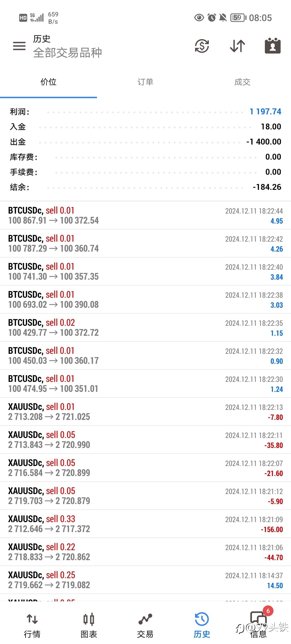This screenshot has width=291, height=644.
Task: Tap the BTCUSDc sell 0.02 entry
Action: point(145,328)
